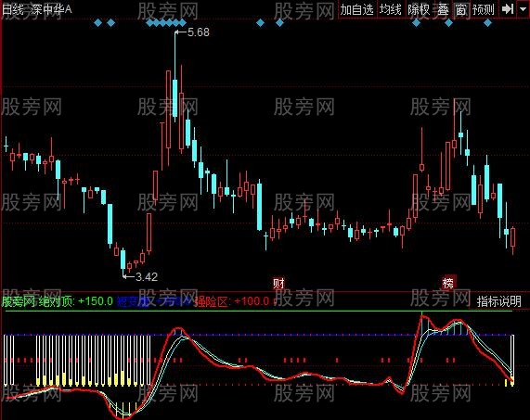Click the 窗 window button
Image resolution: width=530 pixels, height=420 pixels.
tap(460, 9)
